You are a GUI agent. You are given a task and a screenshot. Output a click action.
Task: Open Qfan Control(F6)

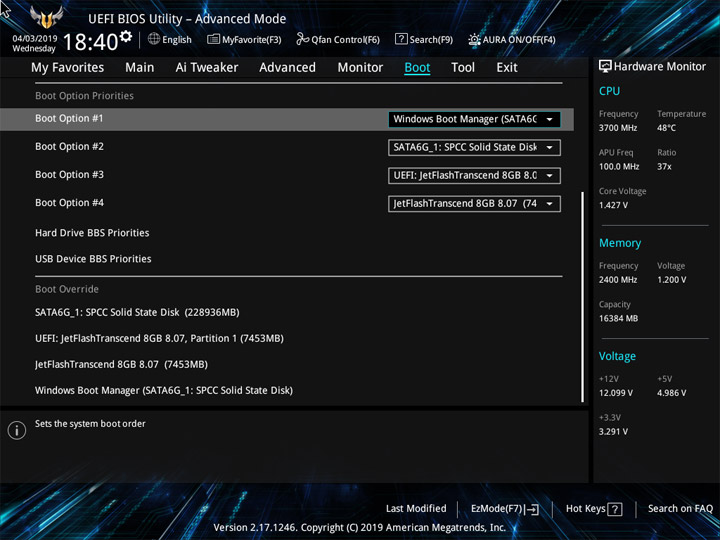[x=338, y=39]
